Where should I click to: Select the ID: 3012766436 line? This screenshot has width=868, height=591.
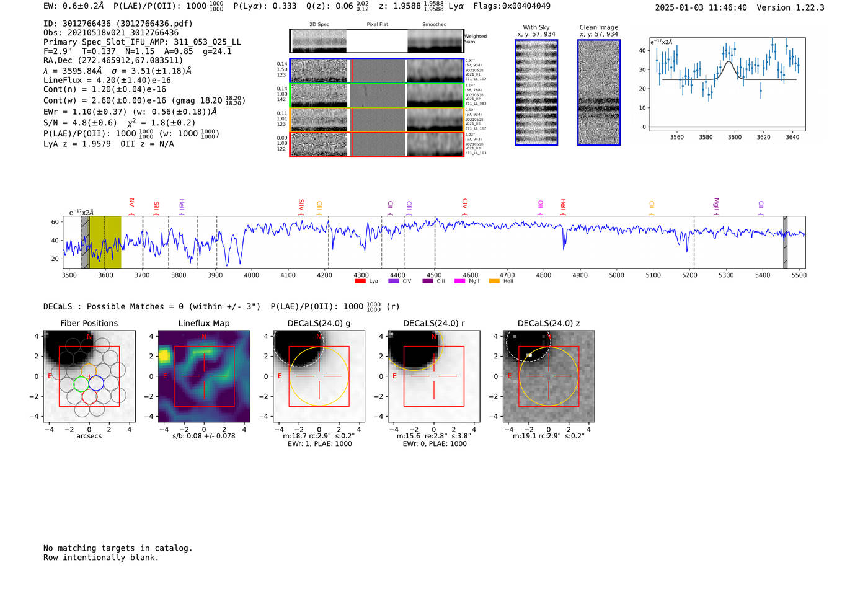(x=118, y=24)
